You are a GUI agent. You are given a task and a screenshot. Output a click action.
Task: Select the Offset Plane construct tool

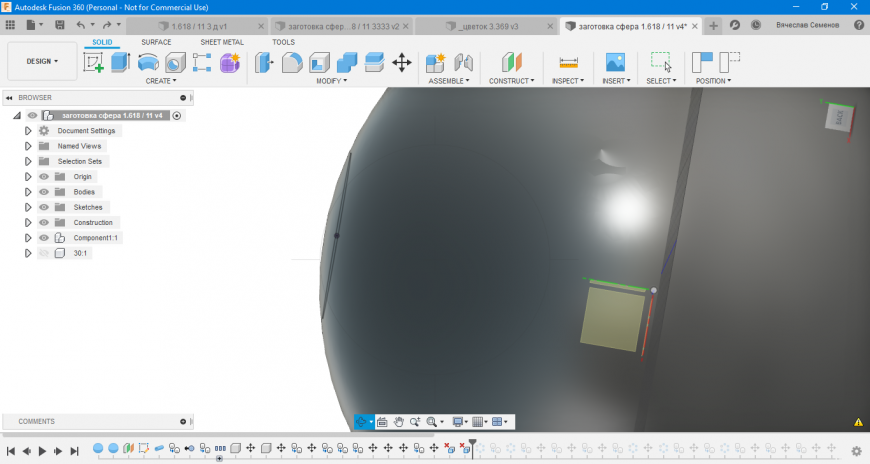[512, 62]
